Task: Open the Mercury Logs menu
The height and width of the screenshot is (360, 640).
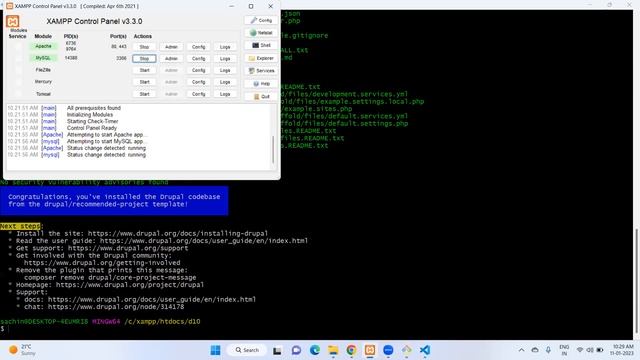Action: click(x=225, y=82)
